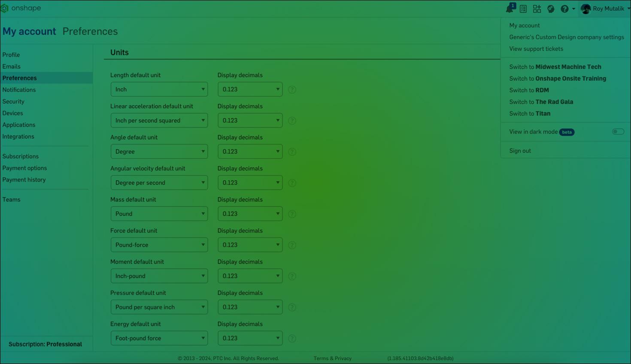Click help icon beside Length display decimals
The height and width of the screenshot is (364, 631).
coord(292,90)
